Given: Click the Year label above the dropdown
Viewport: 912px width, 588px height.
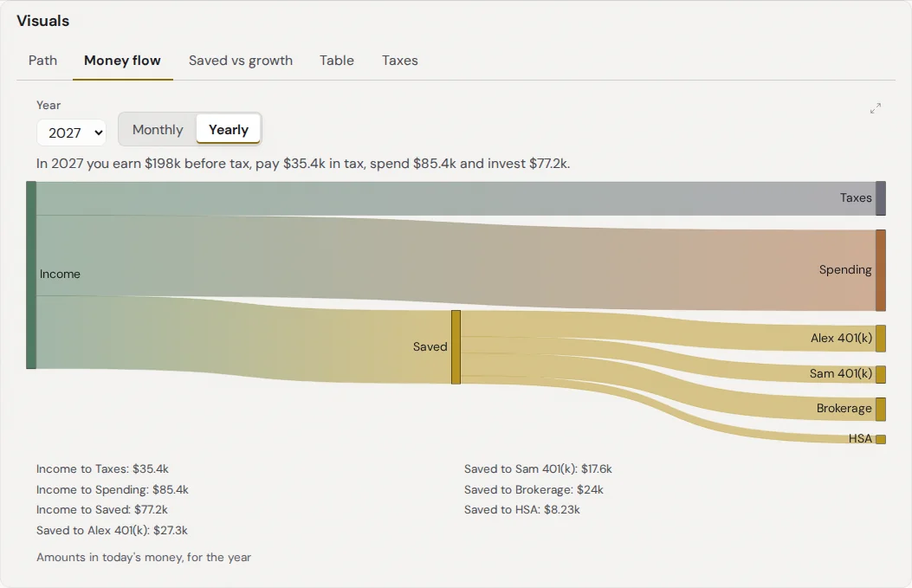Looking at the screenshot, I should tap(49, 106).
